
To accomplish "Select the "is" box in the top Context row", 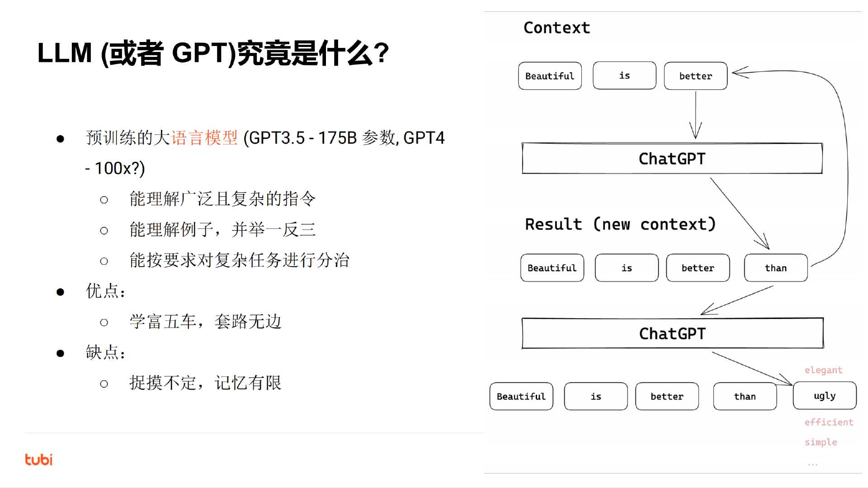I will click(x=624, y=76).
